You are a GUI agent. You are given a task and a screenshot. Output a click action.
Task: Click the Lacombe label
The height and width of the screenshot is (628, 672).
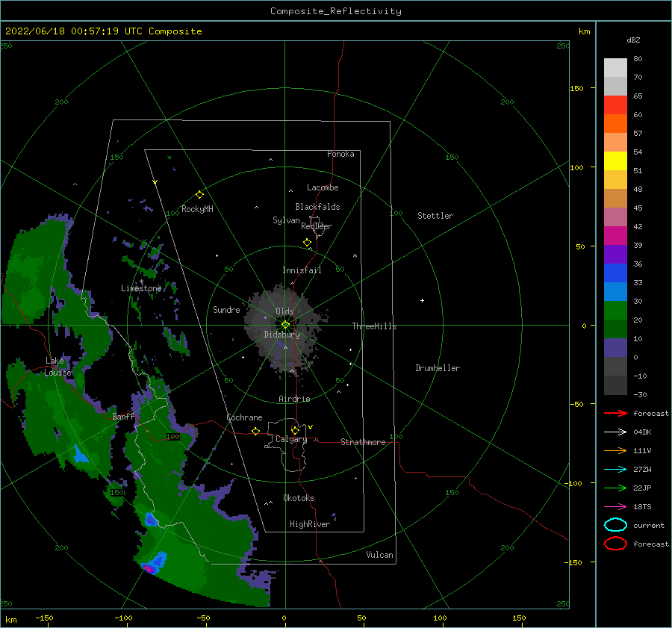pos(323,187)
